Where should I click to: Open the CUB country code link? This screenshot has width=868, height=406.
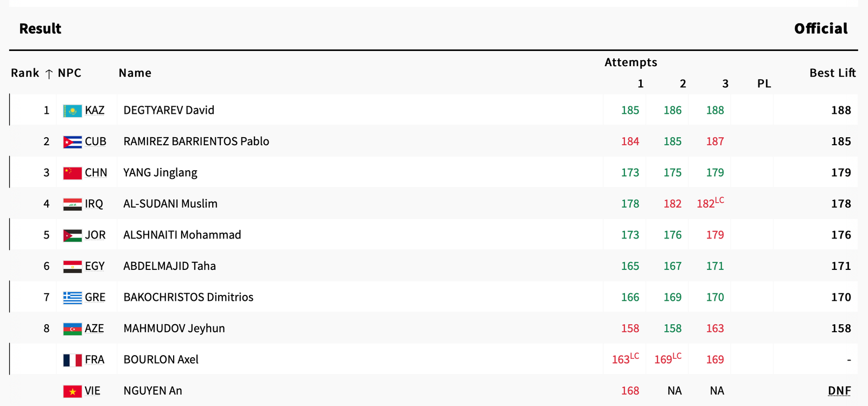click(95, 141)
